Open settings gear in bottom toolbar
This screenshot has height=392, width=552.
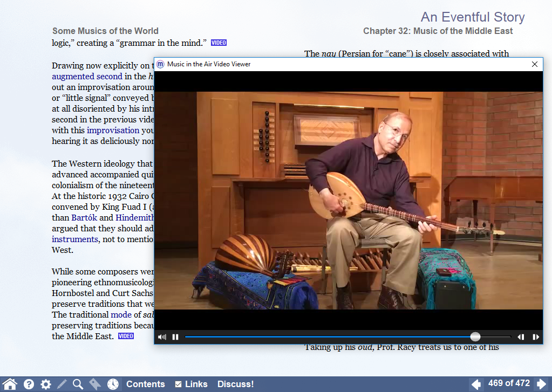46,384
